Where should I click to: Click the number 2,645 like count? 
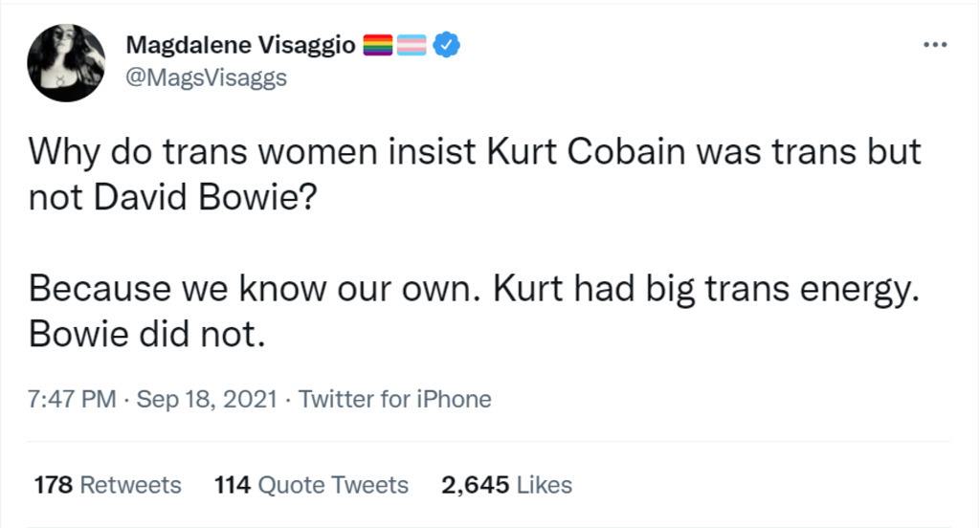(474, 485)
